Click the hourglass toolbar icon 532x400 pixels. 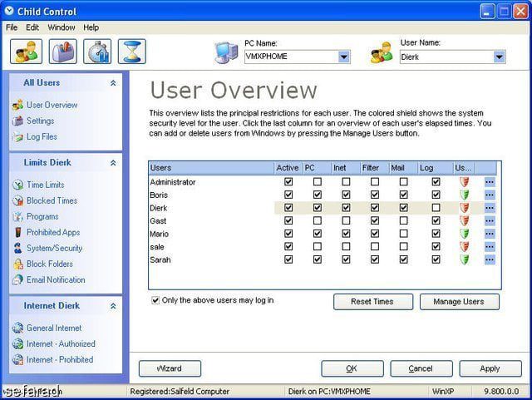pos(131,52)
